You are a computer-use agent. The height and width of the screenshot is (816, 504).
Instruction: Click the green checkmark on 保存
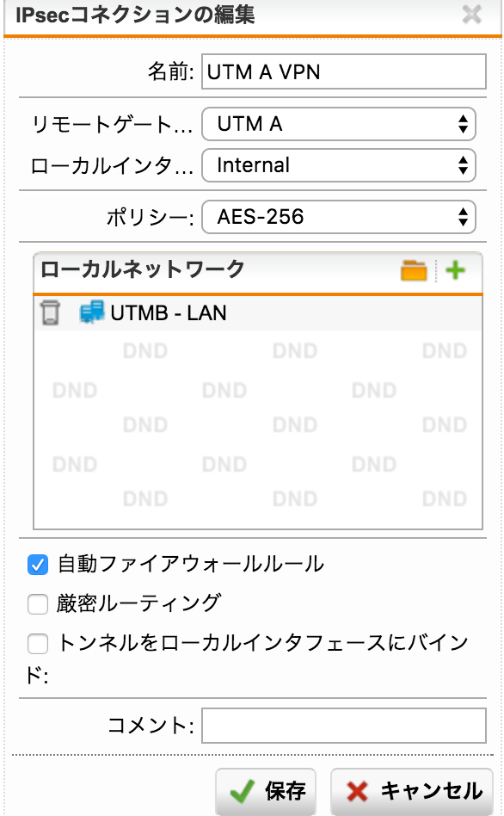243,791
